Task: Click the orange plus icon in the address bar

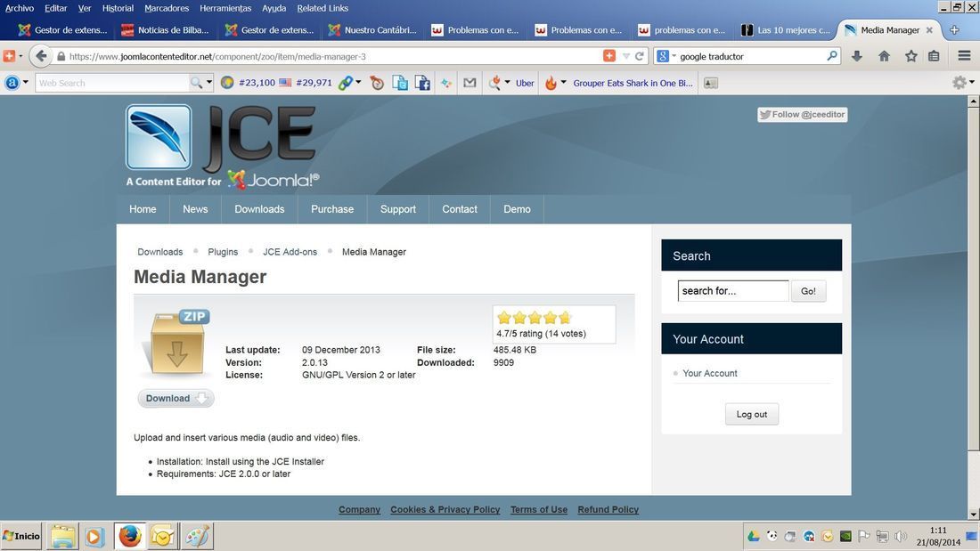Action: point(609,55)
